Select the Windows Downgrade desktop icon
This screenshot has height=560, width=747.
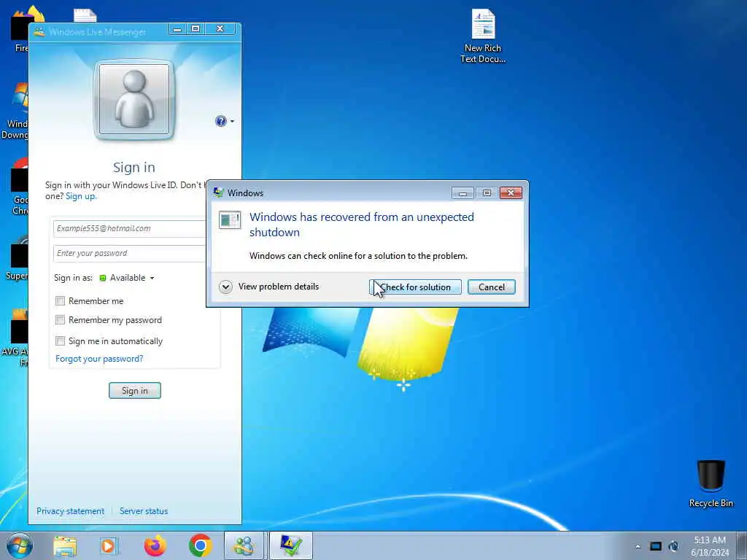[x=15, y=111]
